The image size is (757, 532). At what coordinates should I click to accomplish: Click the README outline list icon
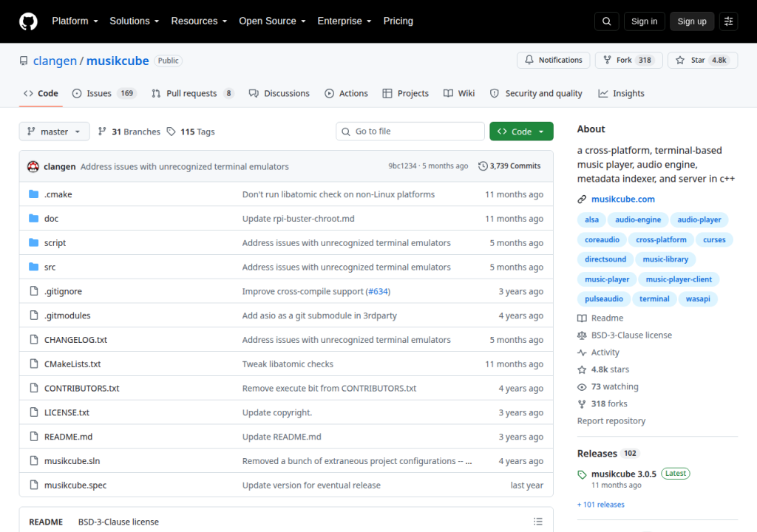tap(538, 522)
